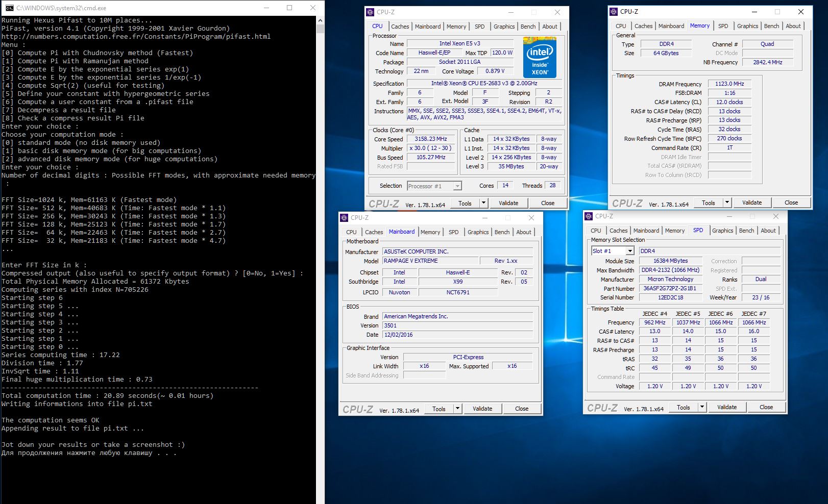The image size is (828, 504).
Task: Click the Multiplier x 30.0 value
Action: pos(431,148)
